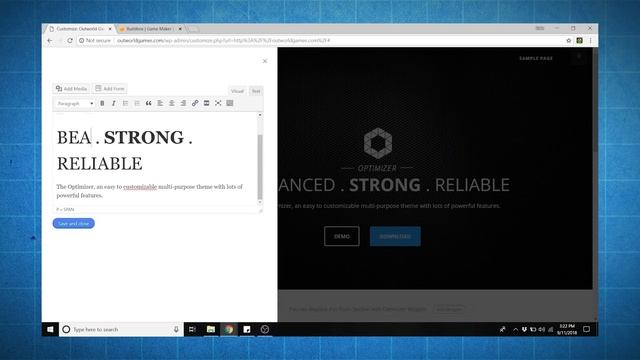The height and width of the screenshot is (360, 640).
Task: Align text center
Action: click(172, 103)
